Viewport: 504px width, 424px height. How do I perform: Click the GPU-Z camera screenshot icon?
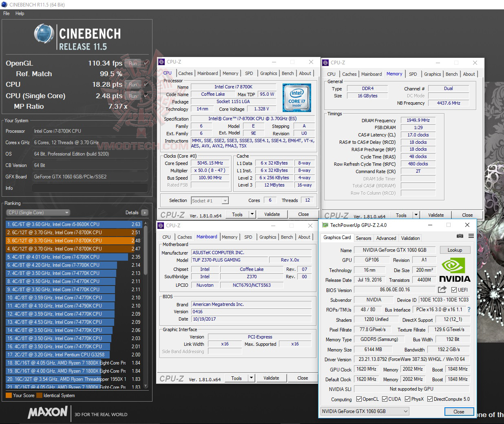tap(460, 235)
